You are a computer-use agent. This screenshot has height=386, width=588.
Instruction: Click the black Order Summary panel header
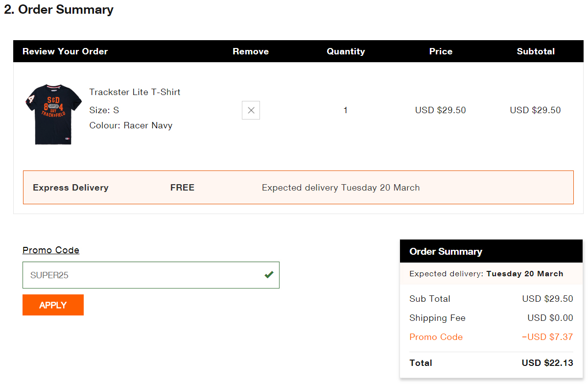pyautogui.click(x=491, y=252)
